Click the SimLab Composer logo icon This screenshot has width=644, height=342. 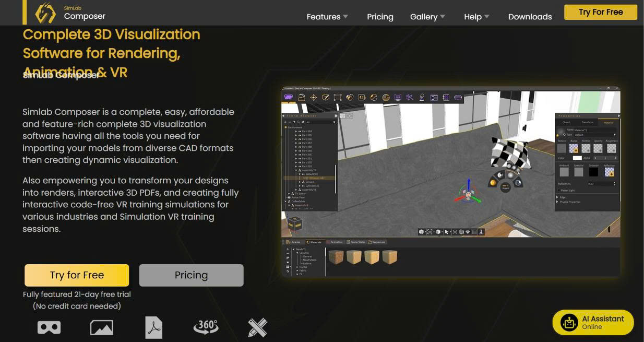[45, 13]
